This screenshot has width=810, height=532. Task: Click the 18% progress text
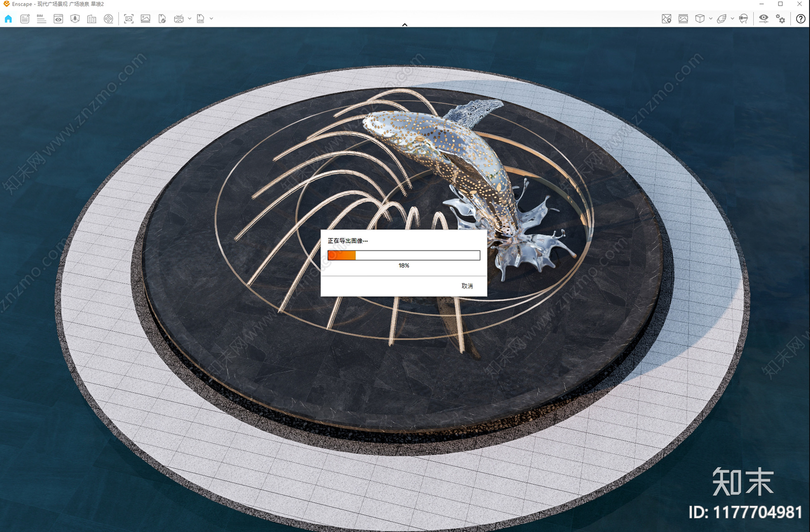point(403,265)
